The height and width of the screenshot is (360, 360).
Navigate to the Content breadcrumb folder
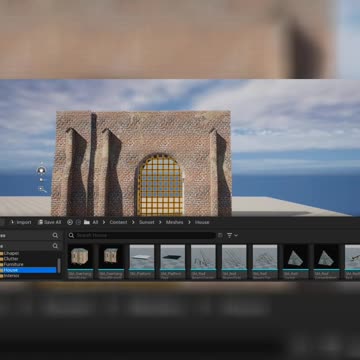click(118, 222)
